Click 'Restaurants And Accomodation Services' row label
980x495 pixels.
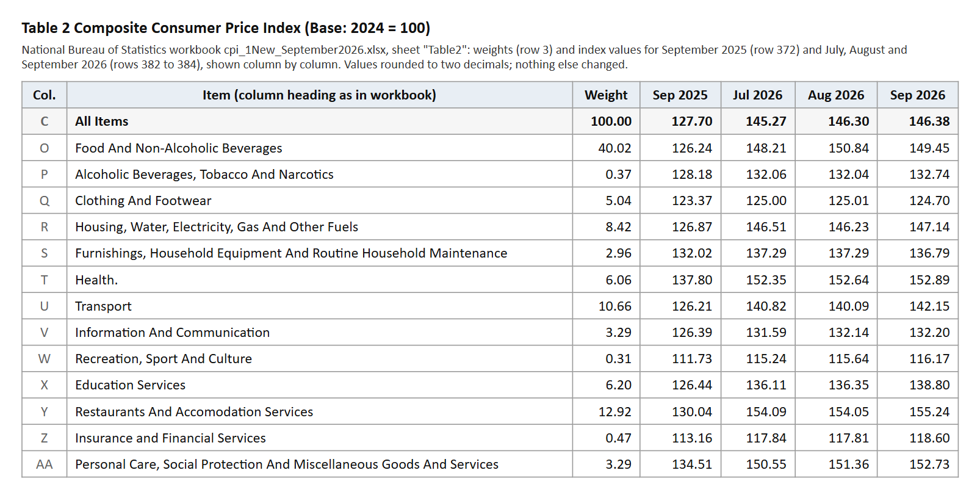tap(194, 412)
